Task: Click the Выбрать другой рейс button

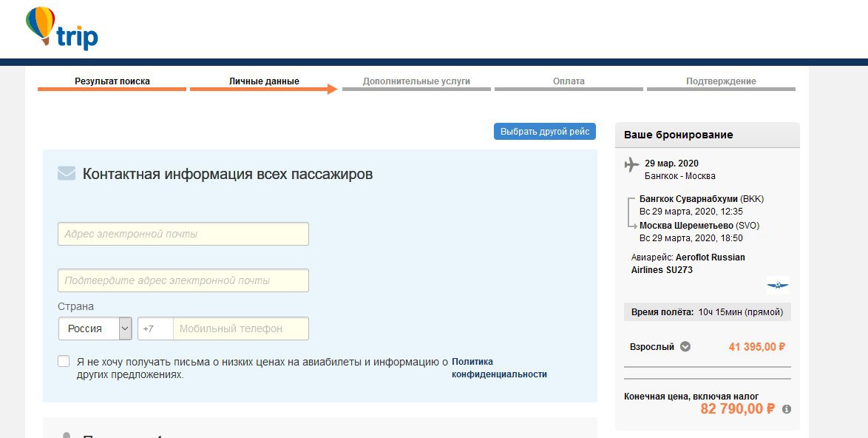Action: tap(545, 131)
